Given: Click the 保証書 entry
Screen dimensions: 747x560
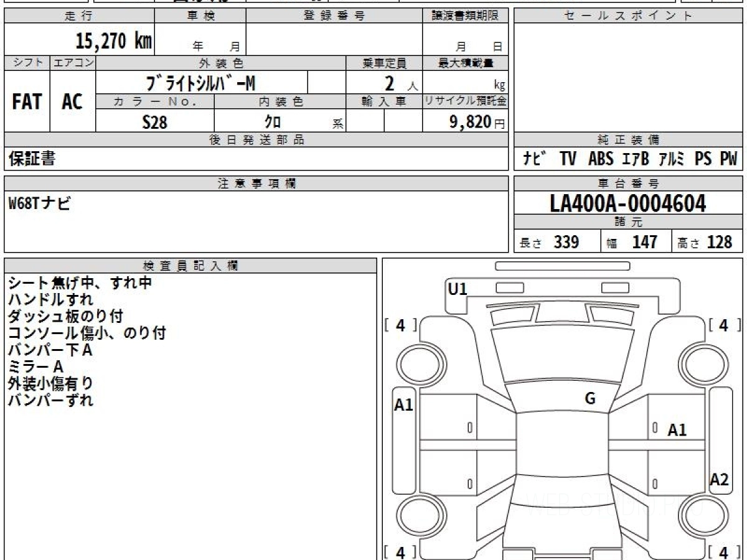Looking at the screenshot, I should point(32,159).
